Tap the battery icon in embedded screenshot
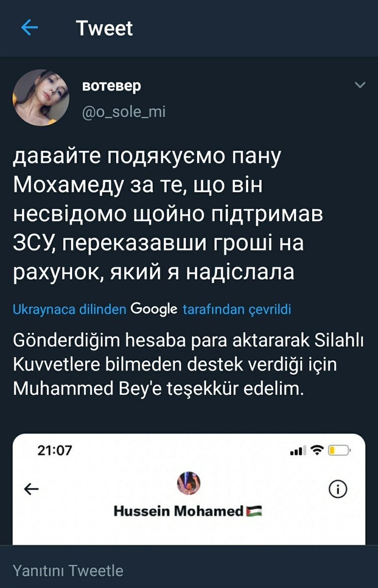Image resolution: width=378 pixels, height=588 pixels. (339, 450)
